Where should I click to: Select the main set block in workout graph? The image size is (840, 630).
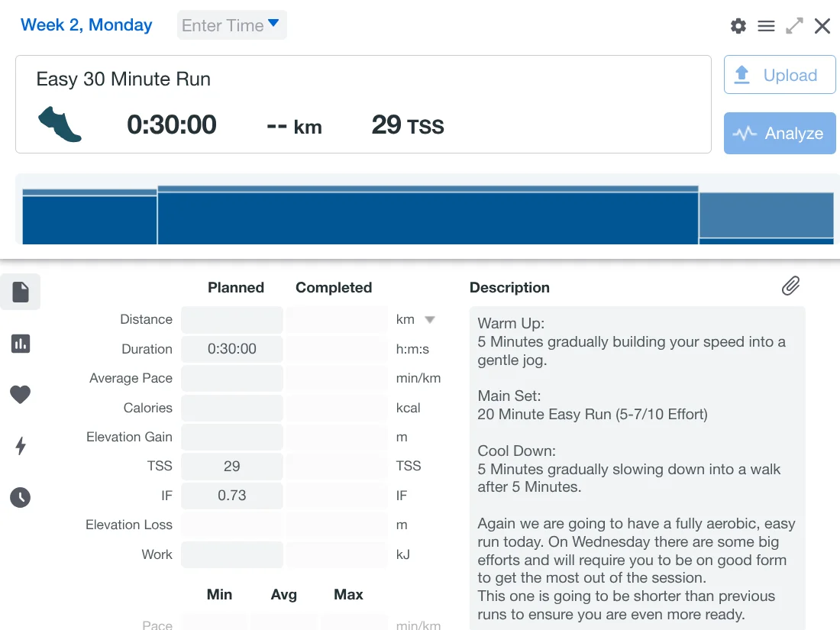coord(428,218)
